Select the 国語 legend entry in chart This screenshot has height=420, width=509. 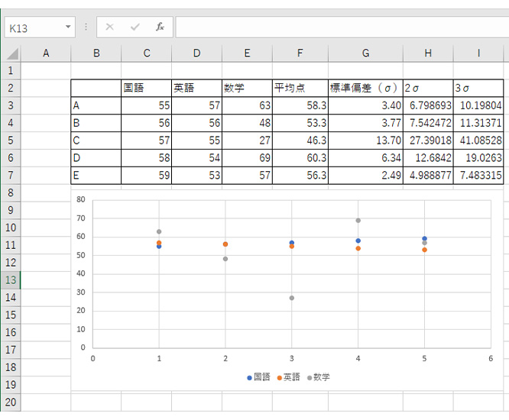[x=259, y=377]
